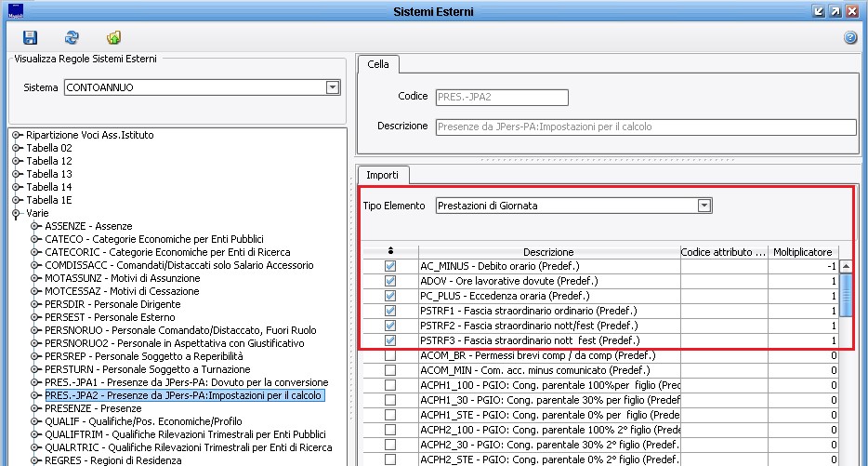Screen dimensions: 868x466
Task: Uncheck the AC_MINUS Debito orario checkbox
Action: 390,266
